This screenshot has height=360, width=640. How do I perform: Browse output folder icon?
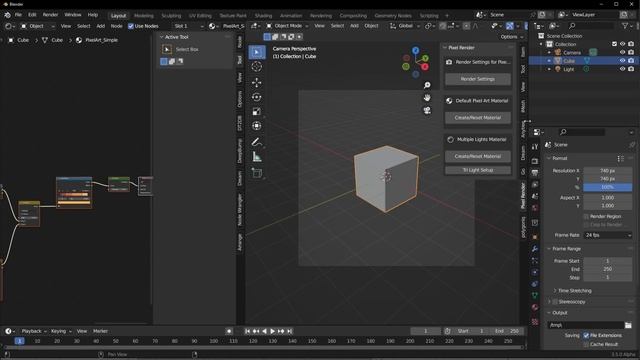[628, 325]
